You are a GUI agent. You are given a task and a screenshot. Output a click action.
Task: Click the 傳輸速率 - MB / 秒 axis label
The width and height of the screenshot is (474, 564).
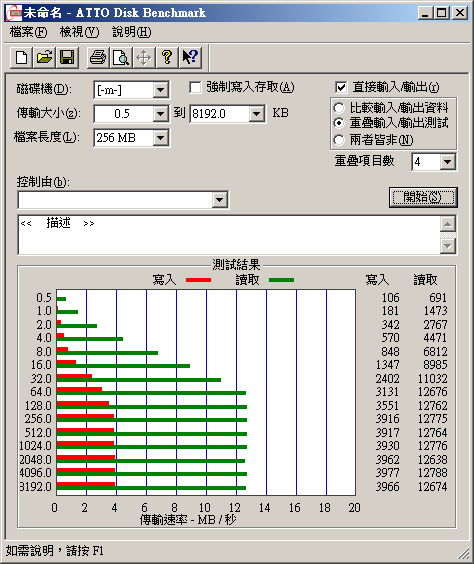(188, 520)
